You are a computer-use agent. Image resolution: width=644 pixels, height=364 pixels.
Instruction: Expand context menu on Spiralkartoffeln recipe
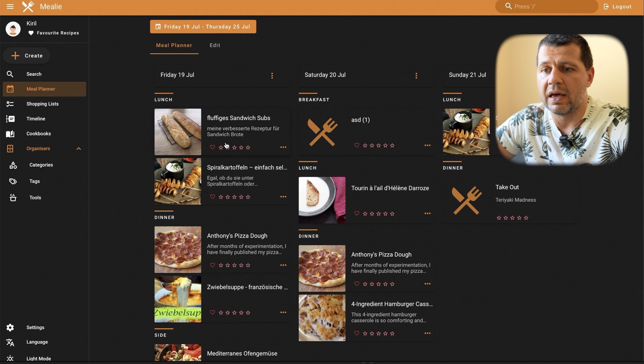283,197
